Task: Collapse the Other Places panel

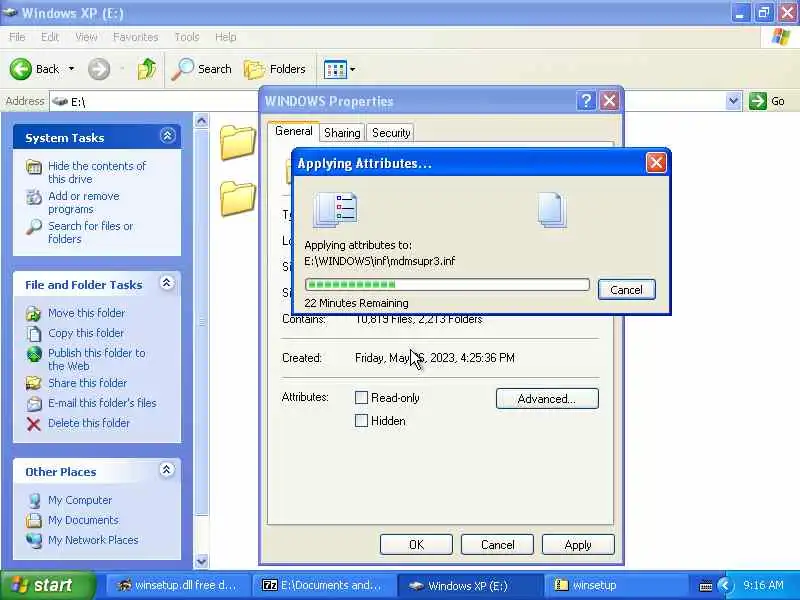Action: tap(166, 469)
